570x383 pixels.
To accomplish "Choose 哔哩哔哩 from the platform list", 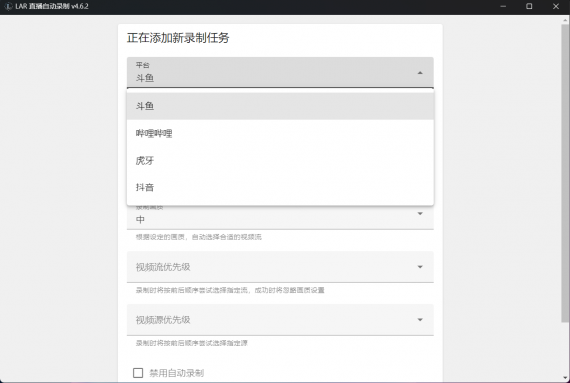I will click(280, 133).
